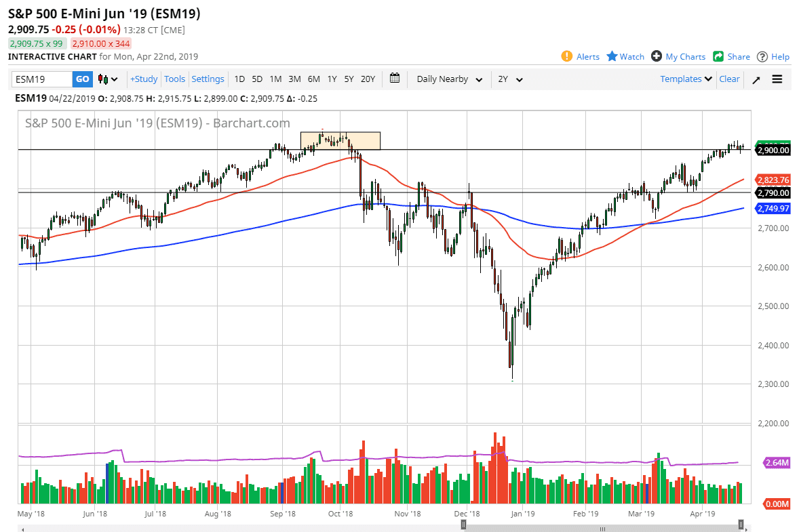Click the Help question mark icon
The width and height of the screenshot is (799, 532).
click(x=763, y=56)
